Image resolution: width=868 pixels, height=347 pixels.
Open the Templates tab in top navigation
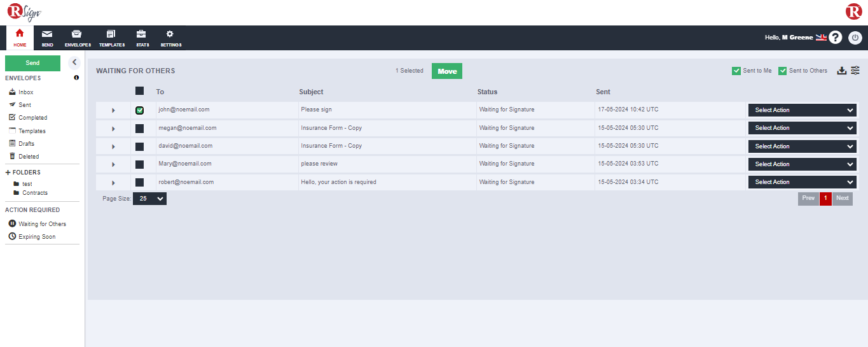pos(112,38)
